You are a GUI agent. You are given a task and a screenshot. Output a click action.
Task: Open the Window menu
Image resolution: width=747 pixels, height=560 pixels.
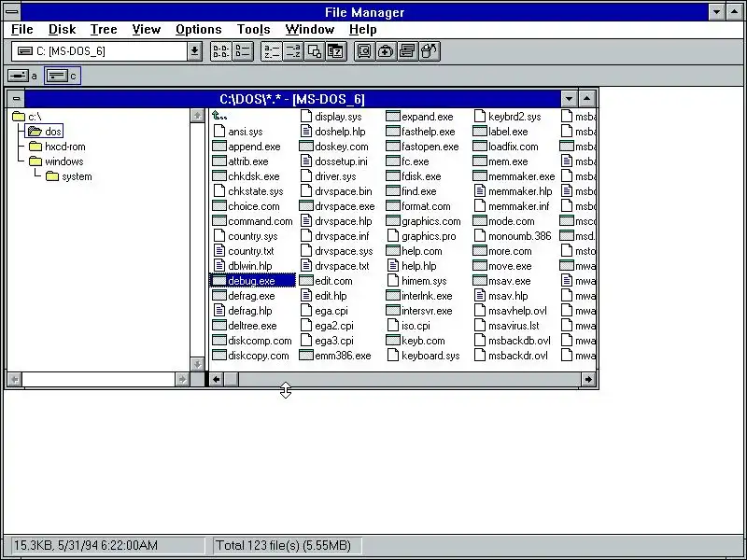pos(310,30)
